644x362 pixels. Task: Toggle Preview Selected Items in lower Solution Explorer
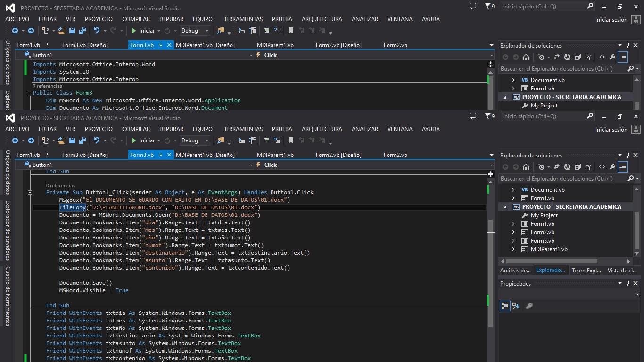coord(623,167)
